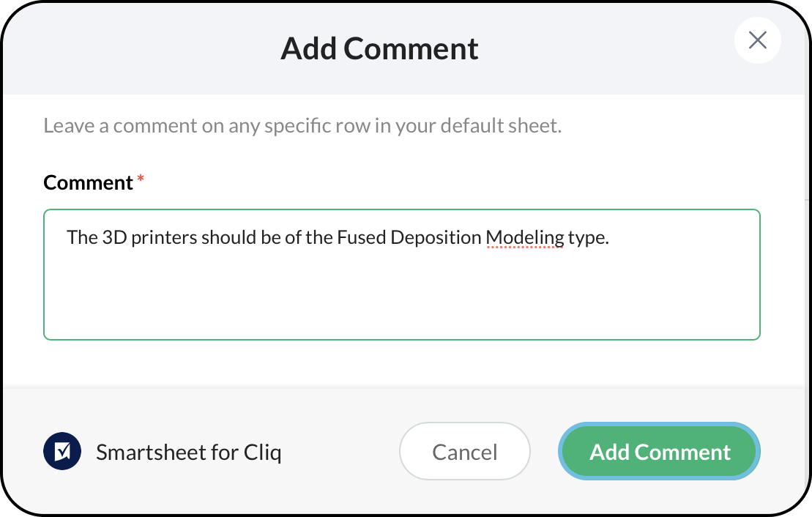Click the "Smartsheet for Cliq" label
The width and height of the screenshot is (812, 517).
point(188,453)
